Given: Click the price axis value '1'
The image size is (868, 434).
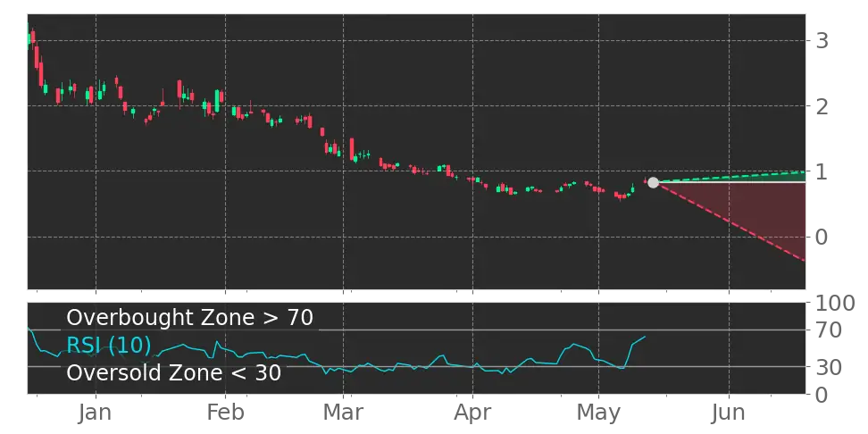Looking at the screenshot, I should [x=822, y=171].
